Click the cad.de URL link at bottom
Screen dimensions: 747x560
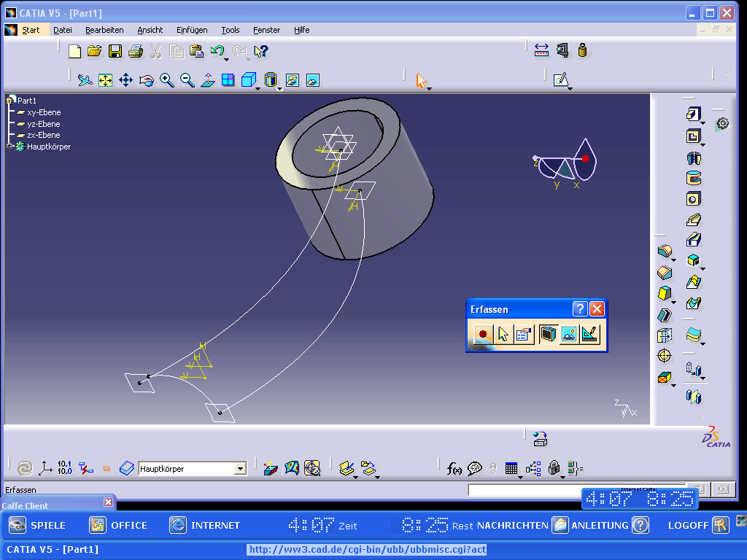point(368,550)
